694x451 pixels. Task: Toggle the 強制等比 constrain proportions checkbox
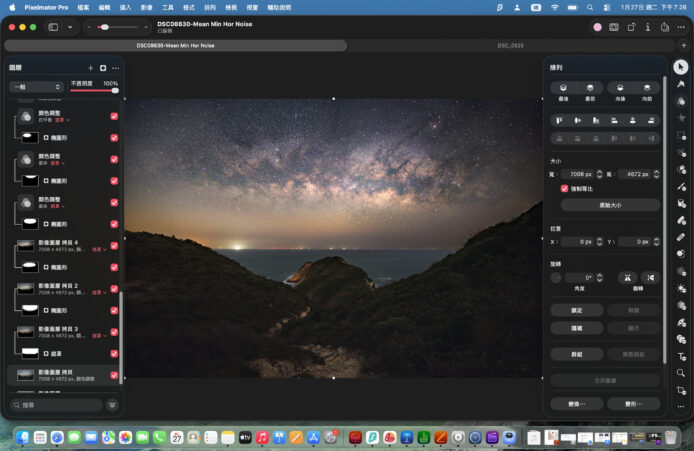coord(565,187)
